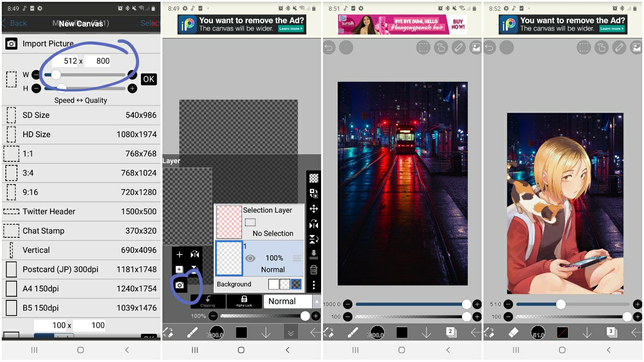Confirm the canvas size with OK
This screenshot has width=644, height=362.
point(148,79)
